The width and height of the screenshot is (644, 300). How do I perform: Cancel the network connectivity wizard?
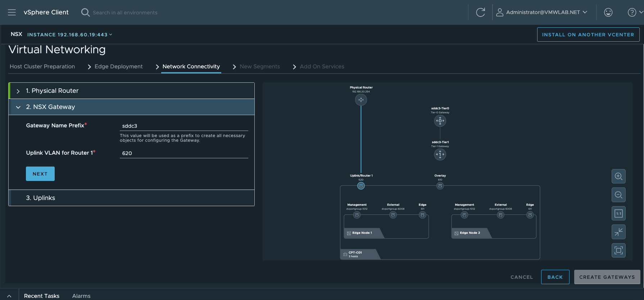click(522, 277)
